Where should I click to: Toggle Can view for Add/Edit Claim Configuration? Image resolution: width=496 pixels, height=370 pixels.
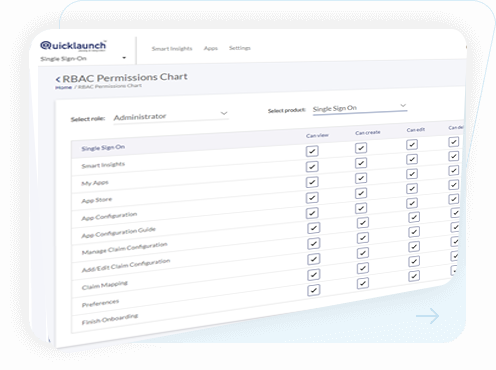(x=313, y=243)
